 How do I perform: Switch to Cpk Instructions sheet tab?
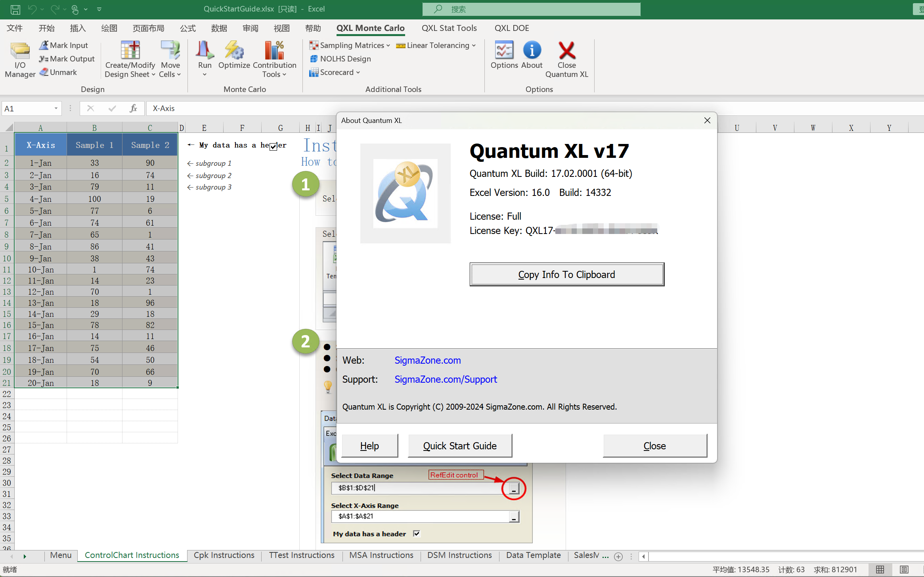[224, 555]
